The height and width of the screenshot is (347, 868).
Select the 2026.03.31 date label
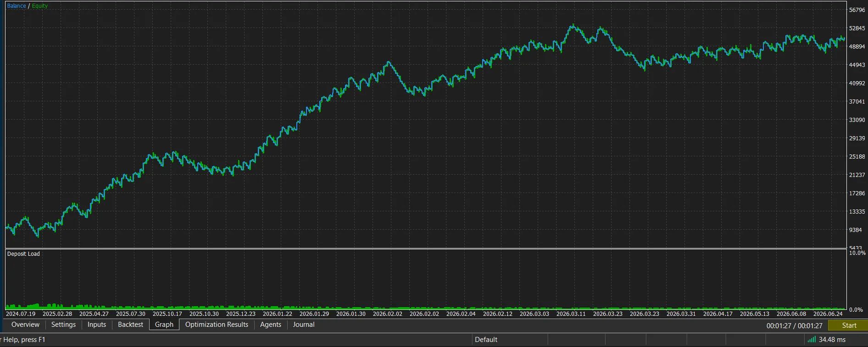[x=681, y=314]
